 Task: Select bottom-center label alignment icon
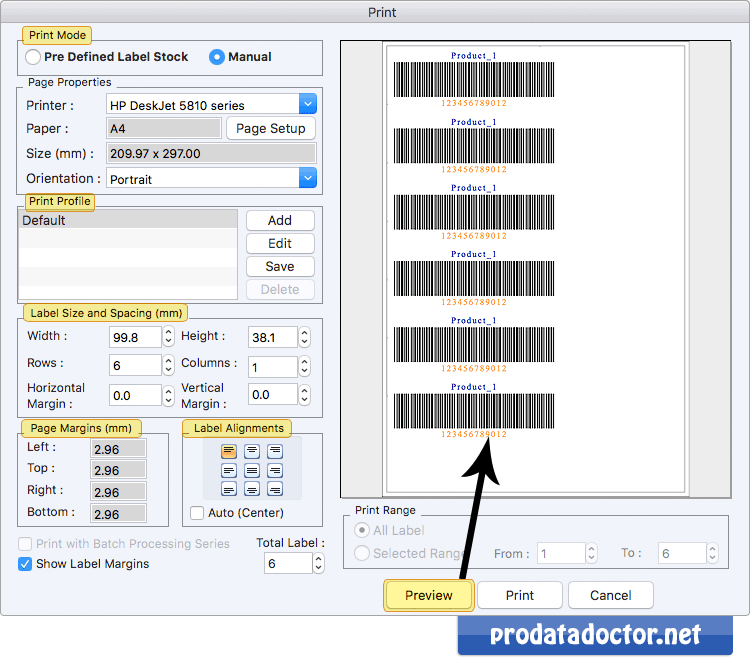tap(252, 489)
